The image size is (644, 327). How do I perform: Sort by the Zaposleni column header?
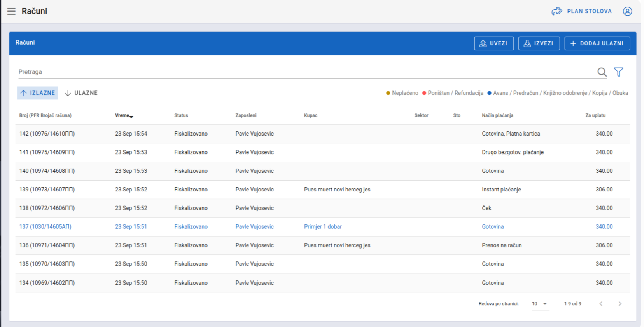(246, 115)
